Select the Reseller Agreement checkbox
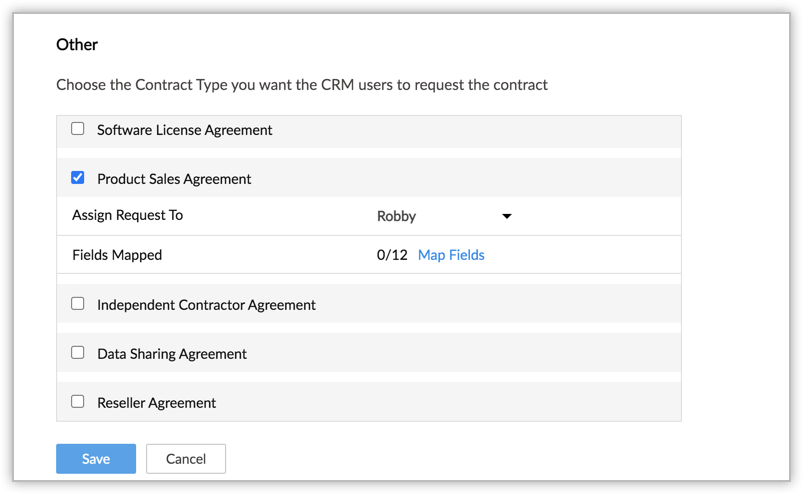Screen dimensions: 803x494 78,402
